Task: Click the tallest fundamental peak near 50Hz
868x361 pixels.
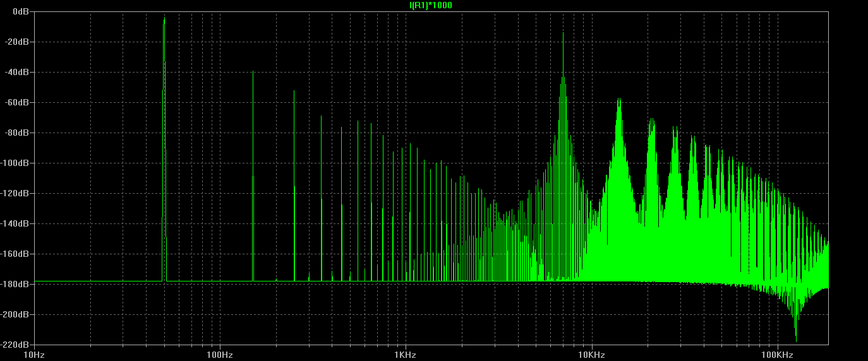Action: [164, 149]
